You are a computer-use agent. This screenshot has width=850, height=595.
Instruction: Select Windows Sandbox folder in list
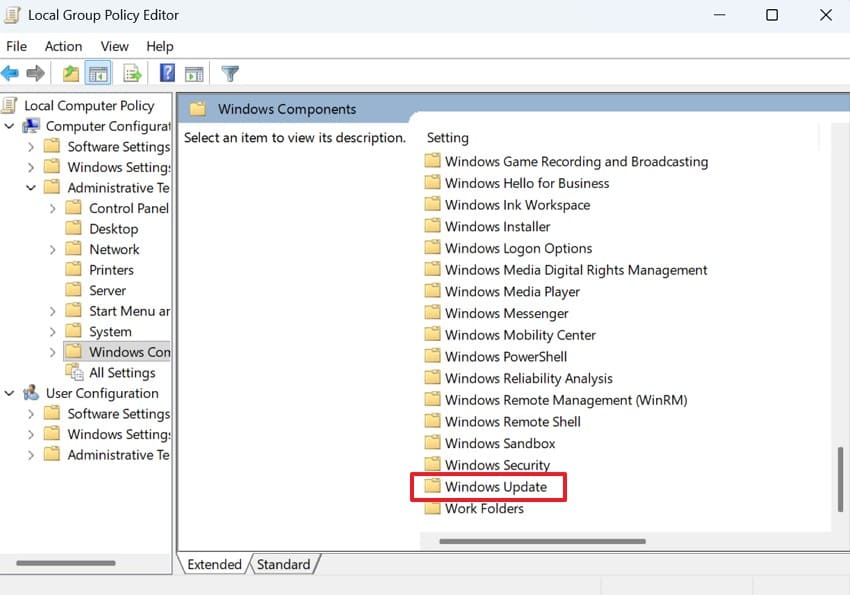click(x=500, y=444)
